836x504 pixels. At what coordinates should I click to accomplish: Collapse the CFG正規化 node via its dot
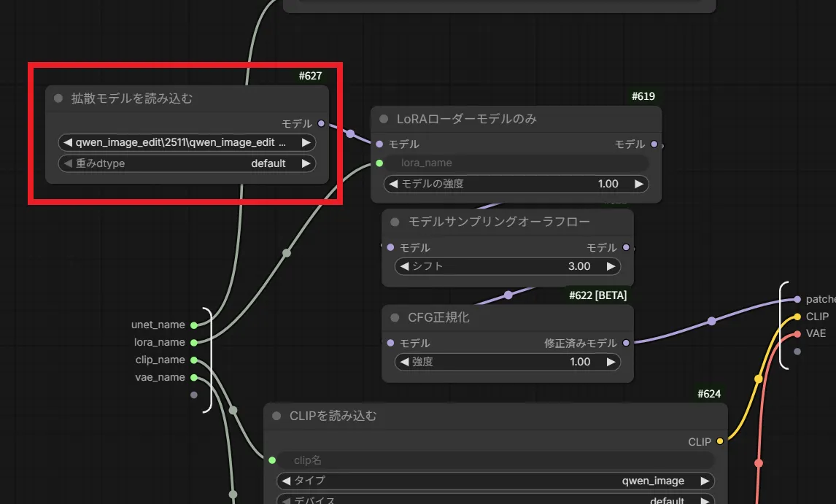tap(395, 318)
